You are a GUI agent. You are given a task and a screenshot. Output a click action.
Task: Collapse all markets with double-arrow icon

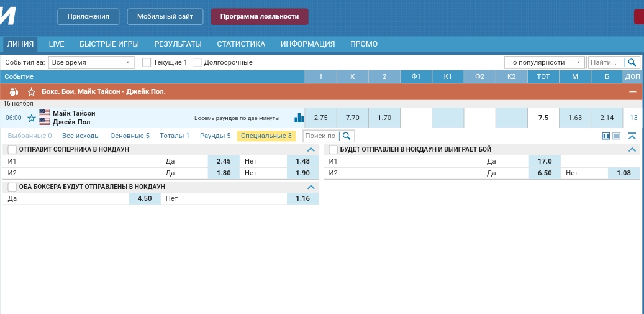632,136
